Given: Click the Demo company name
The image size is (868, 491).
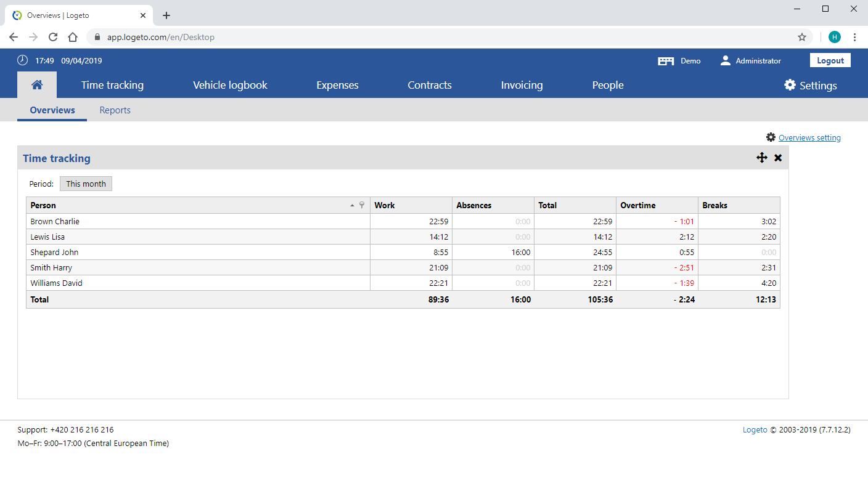Looking at the screenshot, I should coord(690,61).
